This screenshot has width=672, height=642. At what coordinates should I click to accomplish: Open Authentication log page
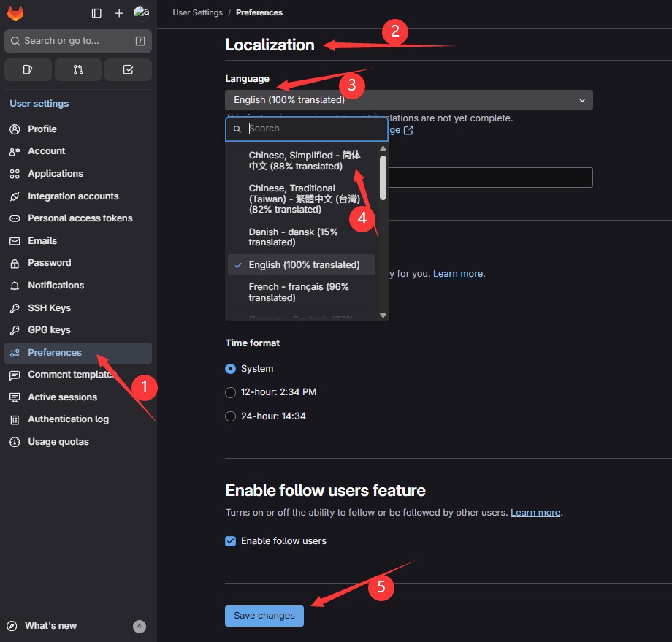(x=78, y=419)
